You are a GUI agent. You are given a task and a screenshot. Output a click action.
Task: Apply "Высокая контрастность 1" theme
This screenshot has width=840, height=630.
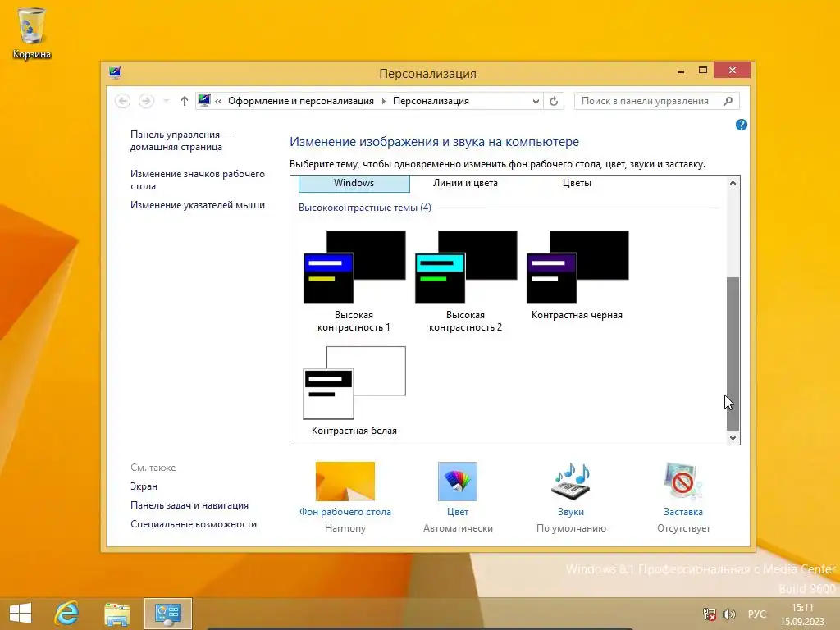tap(354, 281)
